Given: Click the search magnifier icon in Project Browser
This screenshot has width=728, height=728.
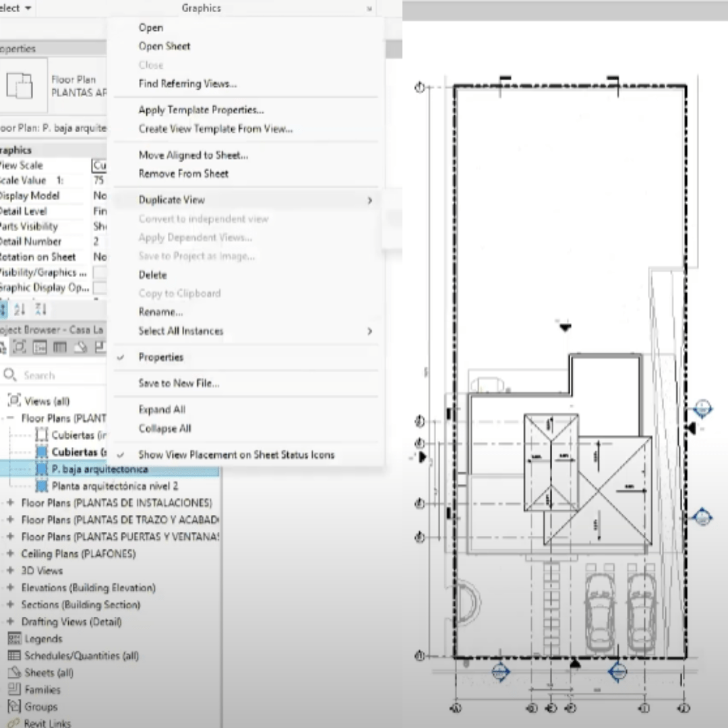Looking at the screenshot, I should 10,375.
